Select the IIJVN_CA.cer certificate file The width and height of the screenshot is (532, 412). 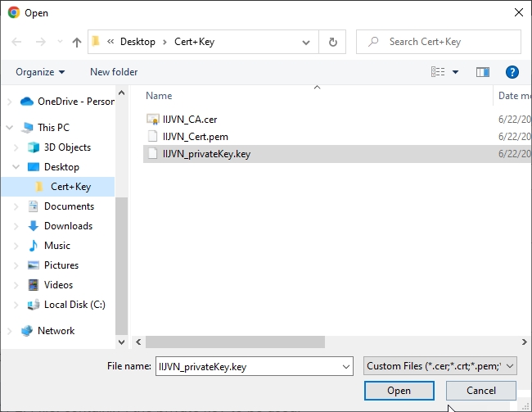click(x=189, y=120)
